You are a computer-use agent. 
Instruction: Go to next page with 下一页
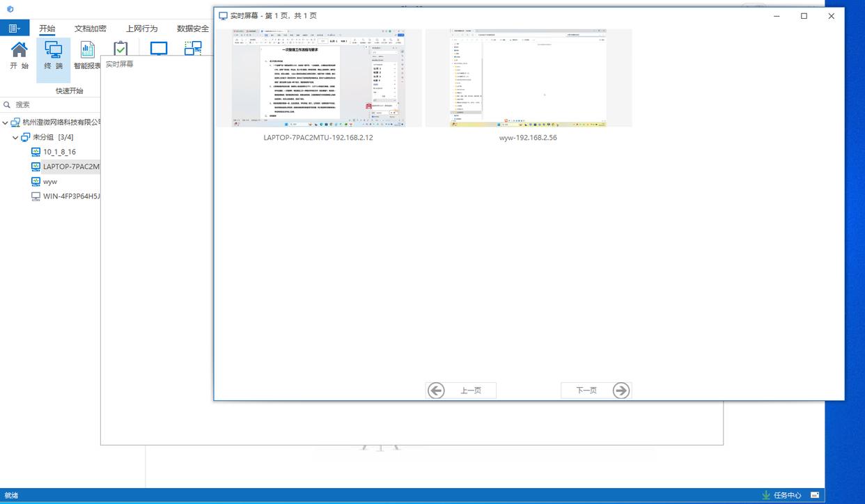(596, 391)
